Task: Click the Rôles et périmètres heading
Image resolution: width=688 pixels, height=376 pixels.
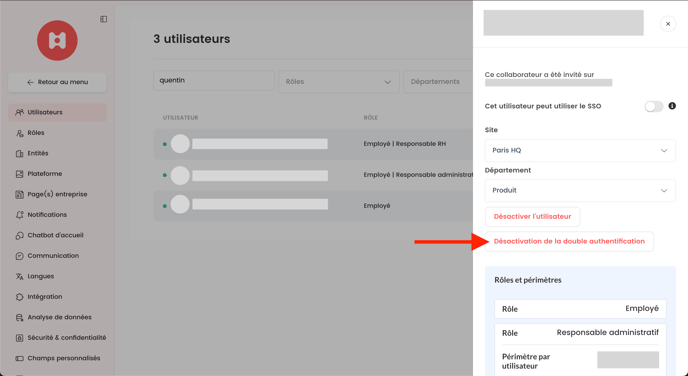Action: 528,280
